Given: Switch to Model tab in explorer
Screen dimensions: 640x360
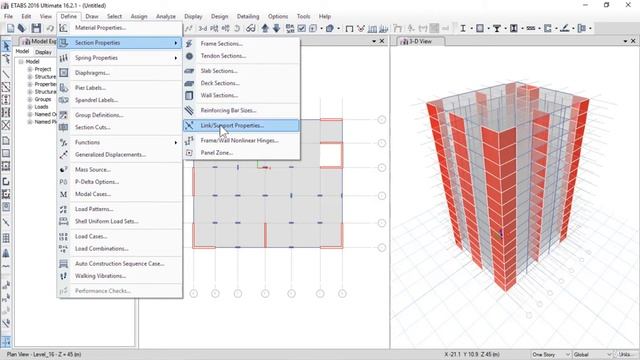Looking at the screenshot, I should [22, 51].
